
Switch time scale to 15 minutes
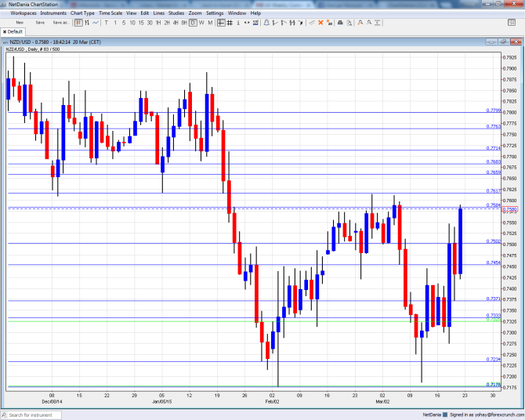(x=141, y=23)
